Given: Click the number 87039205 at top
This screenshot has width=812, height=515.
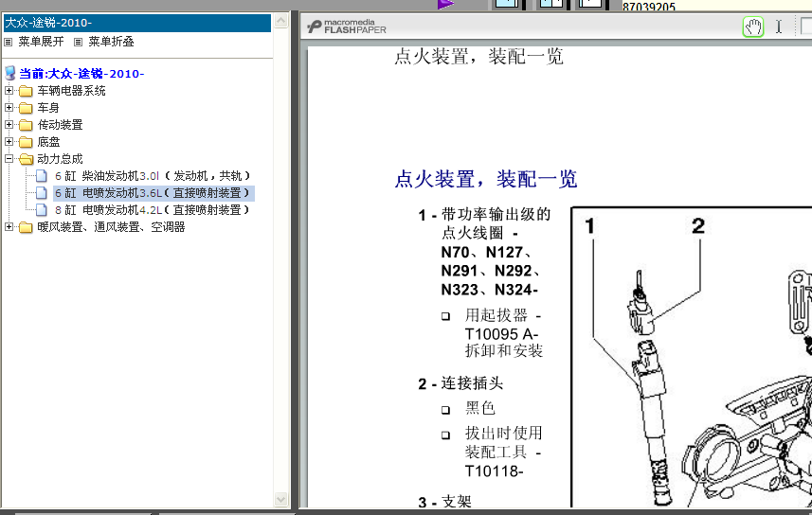Looking at the screenshot, I should [649, 7].
